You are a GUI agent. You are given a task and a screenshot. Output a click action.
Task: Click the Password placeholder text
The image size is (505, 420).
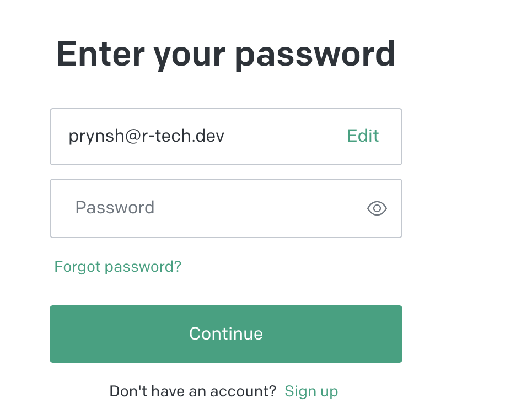click(115, 208)
